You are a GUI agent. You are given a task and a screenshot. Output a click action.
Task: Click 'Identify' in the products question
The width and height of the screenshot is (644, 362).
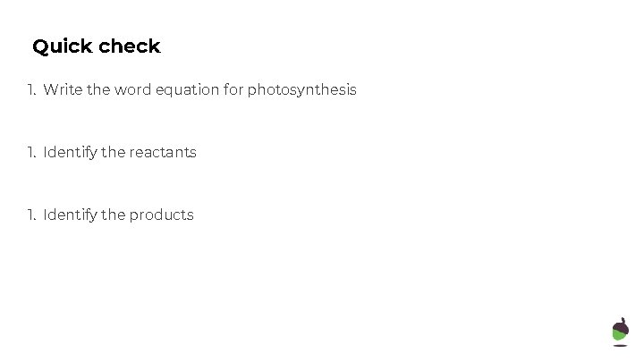coord(70,215)
